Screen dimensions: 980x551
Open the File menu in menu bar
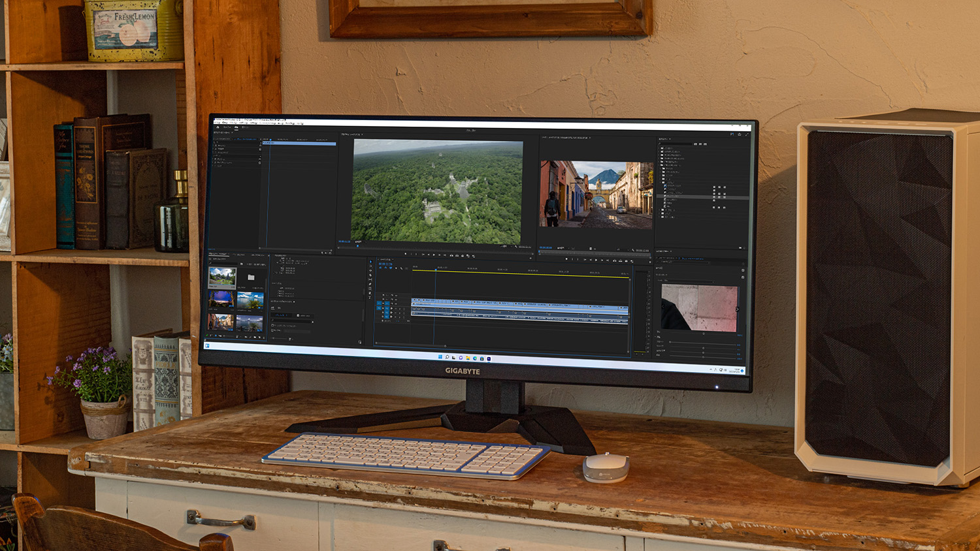[218, 123]
